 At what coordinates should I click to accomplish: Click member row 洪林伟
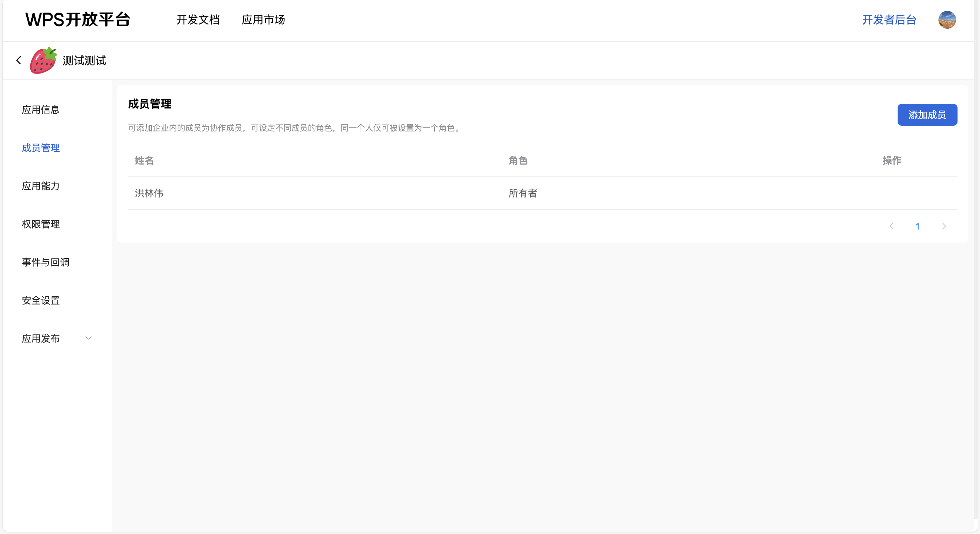pos(149,193)
